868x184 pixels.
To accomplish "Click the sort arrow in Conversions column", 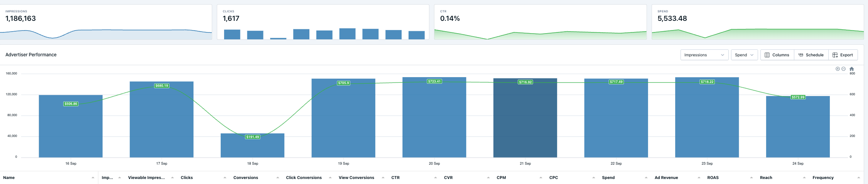I will coord(277,177).
